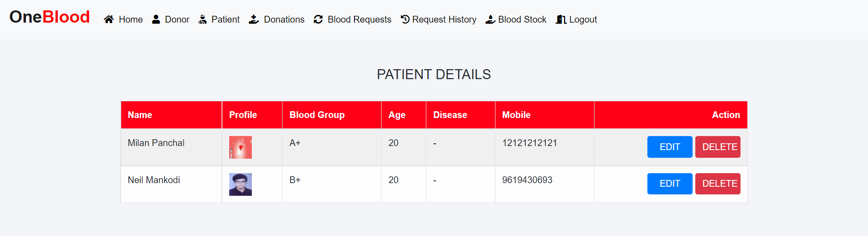Select the Mobile column header
The image size is (868, 236).
click(516, 115)
